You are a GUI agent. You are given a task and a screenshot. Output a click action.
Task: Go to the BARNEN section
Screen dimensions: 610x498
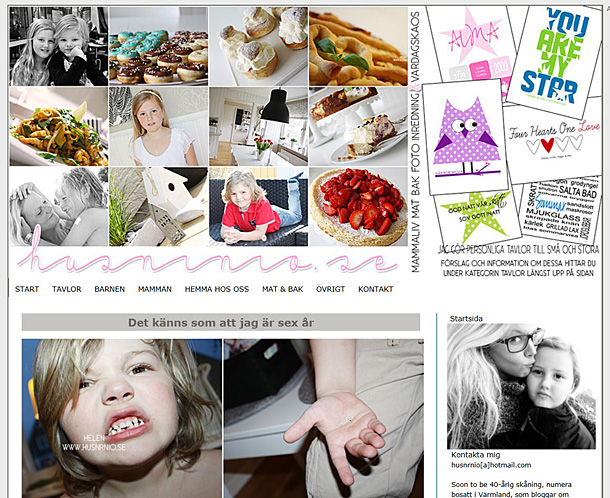(x=110, y=289)
